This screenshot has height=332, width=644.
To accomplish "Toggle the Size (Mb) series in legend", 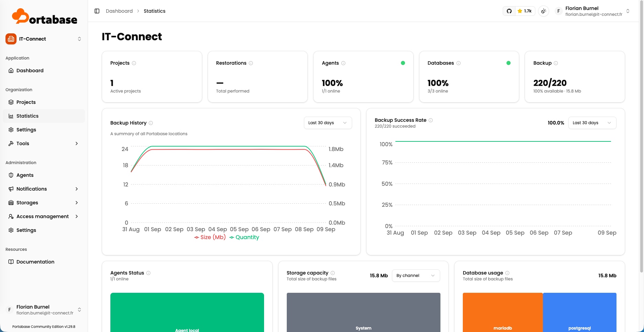I will (210, 237).
